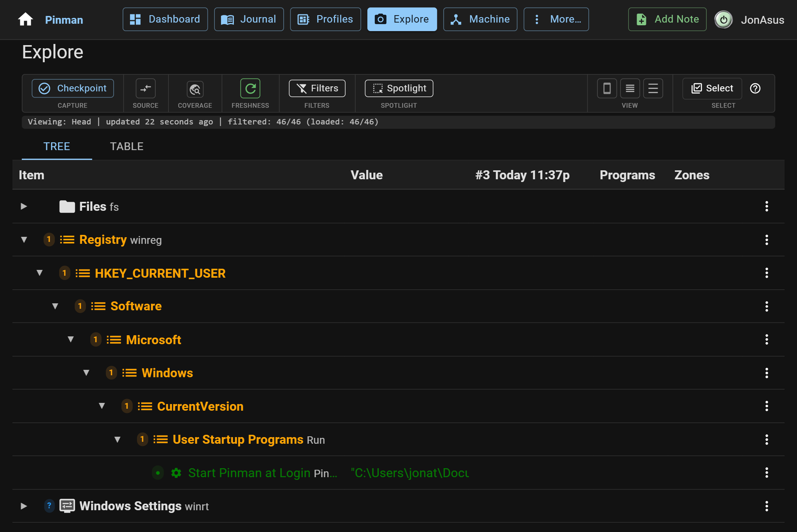The height and width of the screenshot is (532, 797).
Task: Toggle Select mode
Action: click(x=712, y=88)
